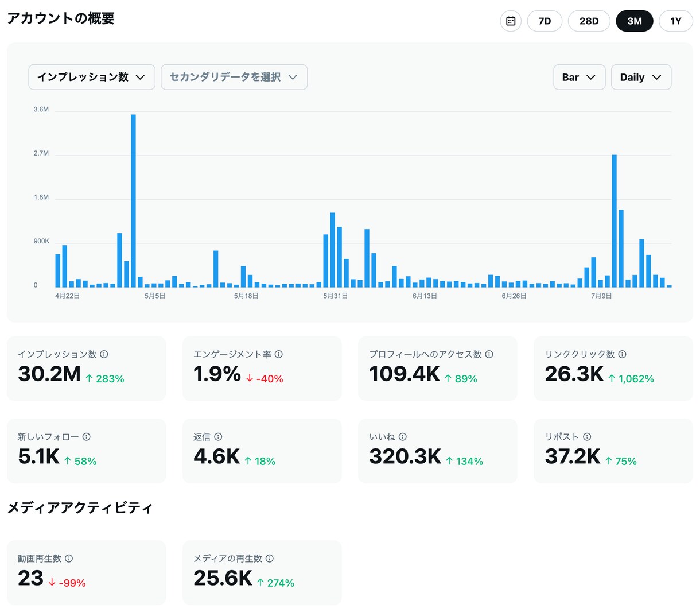Click the -40% decrease indicator

tap(265, 379)
